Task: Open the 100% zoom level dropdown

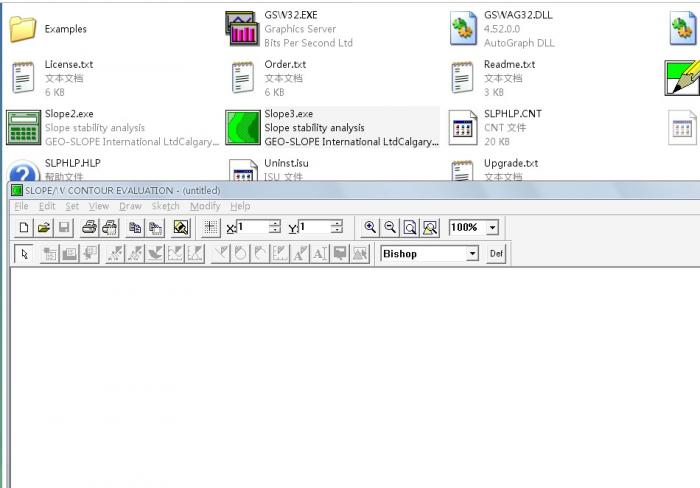Action: [492, 228]
